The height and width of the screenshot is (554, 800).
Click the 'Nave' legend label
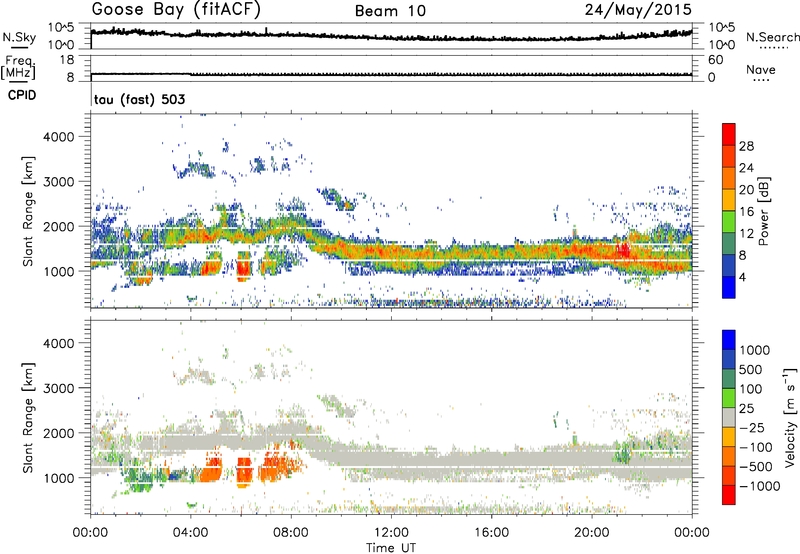point(761,69)
